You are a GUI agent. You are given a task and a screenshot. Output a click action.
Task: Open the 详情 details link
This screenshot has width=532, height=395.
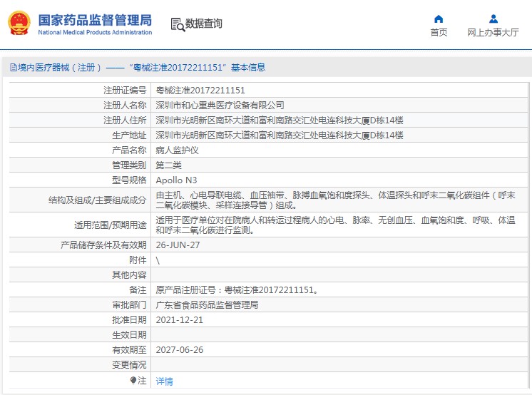click(x=164, y=381)
